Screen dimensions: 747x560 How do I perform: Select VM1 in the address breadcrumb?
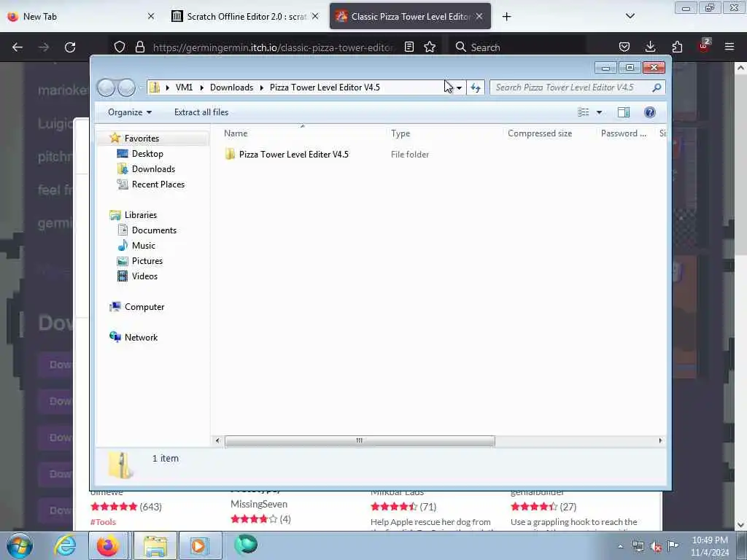coord(184,87)
